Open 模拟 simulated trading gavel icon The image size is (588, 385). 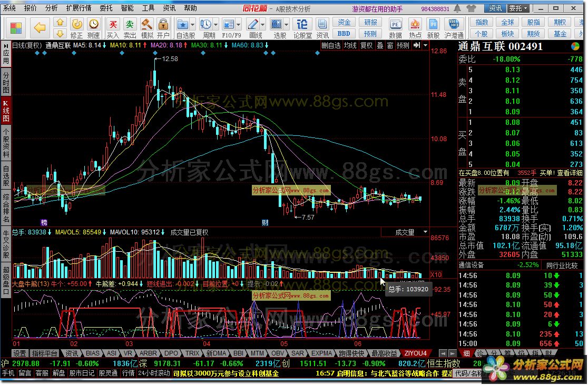click(x=146, y=24)
